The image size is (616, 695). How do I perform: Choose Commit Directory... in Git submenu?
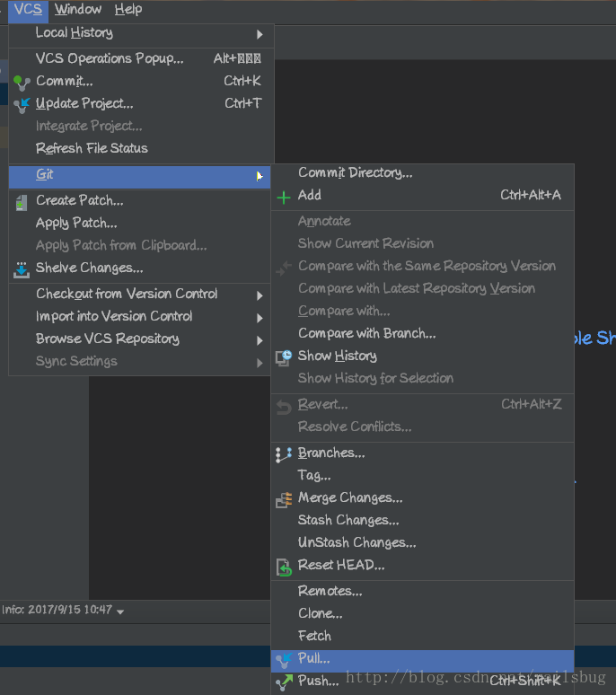pyautogui.click(x=423, y=173)
